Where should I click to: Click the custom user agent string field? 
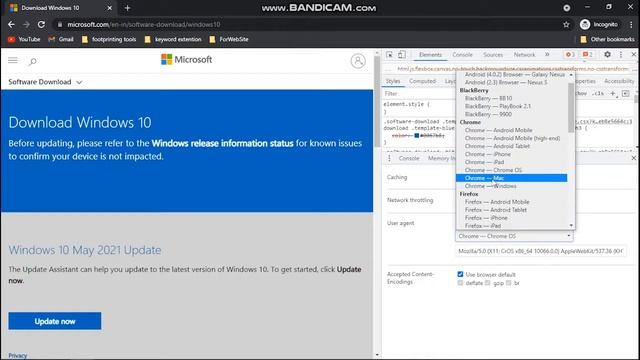[x=541, y=251]
